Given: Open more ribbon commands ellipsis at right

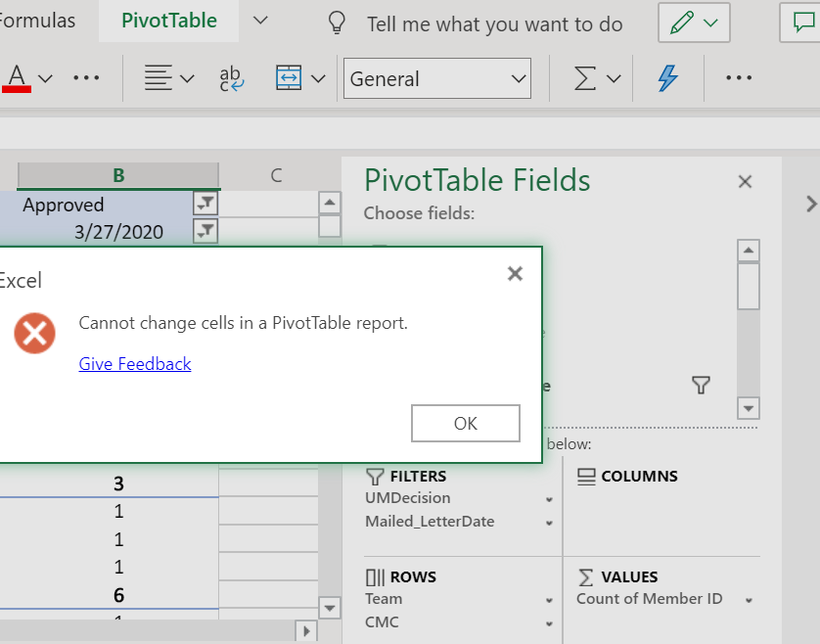Looking at the screenshot, I should click(x=739, y=78).
